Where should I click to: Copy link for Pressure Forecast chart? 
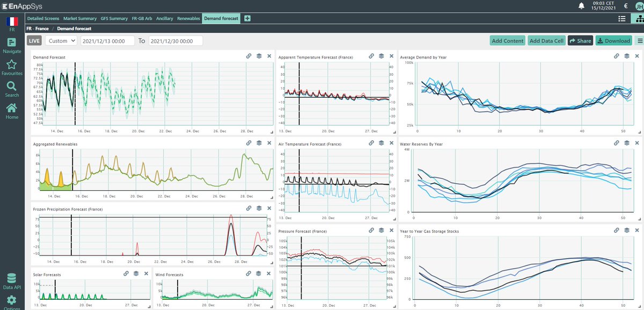[x=371, y=230]
